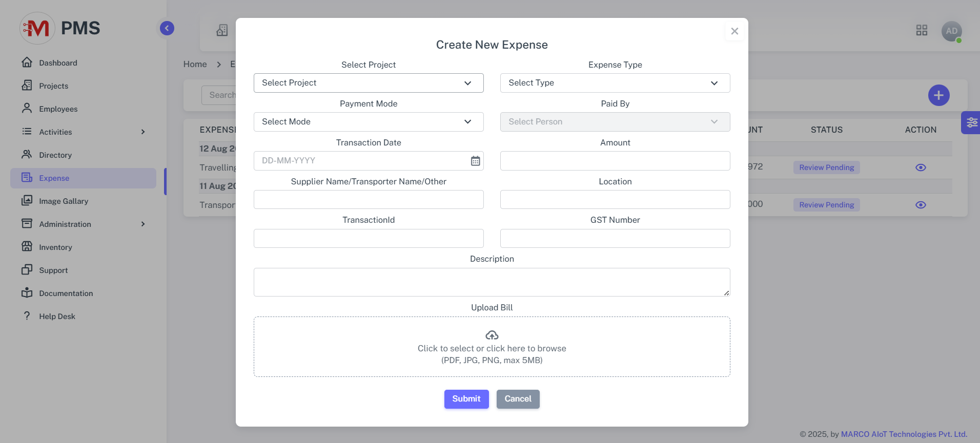Screen dimensions: 980x443
Task: Click the AD user avatar
Action: (951, 31)
